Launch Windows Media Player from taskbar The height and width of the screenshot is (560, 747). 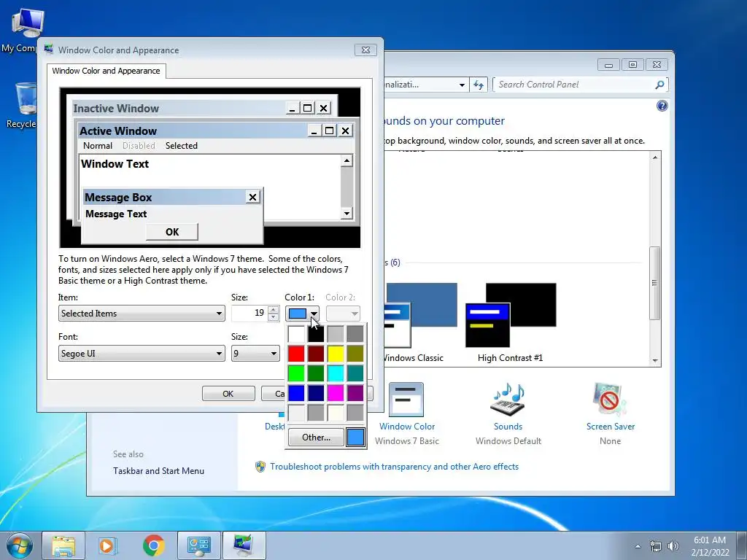click(108, 545)
